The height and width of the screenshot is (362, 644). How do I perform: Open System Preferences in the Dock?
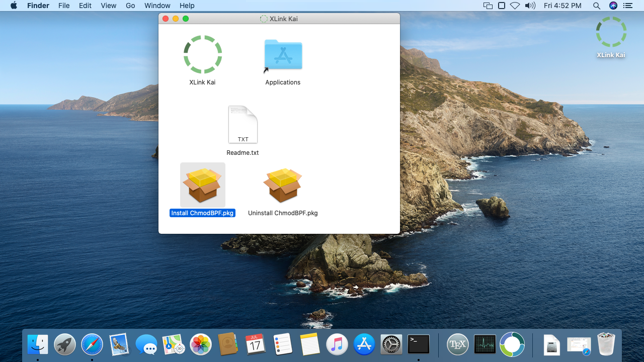pyautogui.click(x=391, y=344)
